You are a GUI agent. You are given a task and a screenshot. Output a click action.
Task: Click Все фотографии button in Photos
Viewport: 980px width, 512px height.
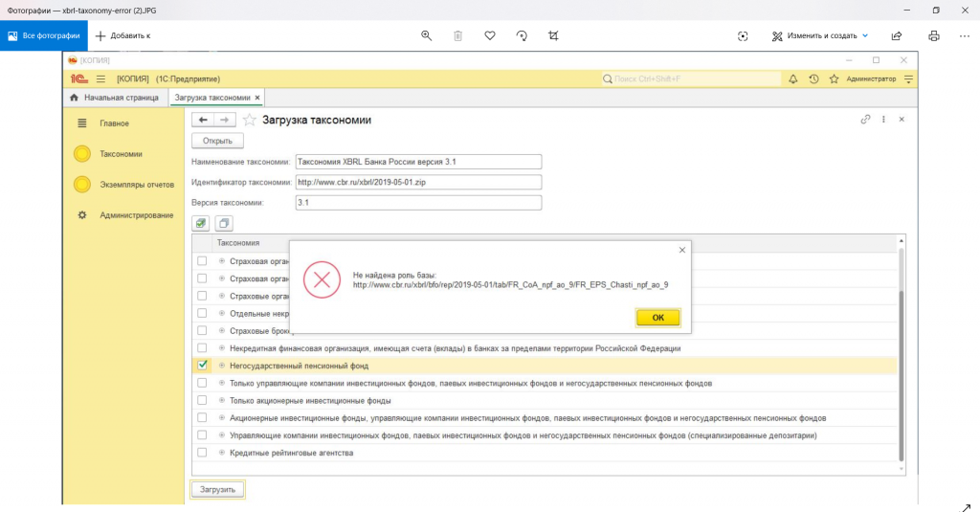coord(44,35)
